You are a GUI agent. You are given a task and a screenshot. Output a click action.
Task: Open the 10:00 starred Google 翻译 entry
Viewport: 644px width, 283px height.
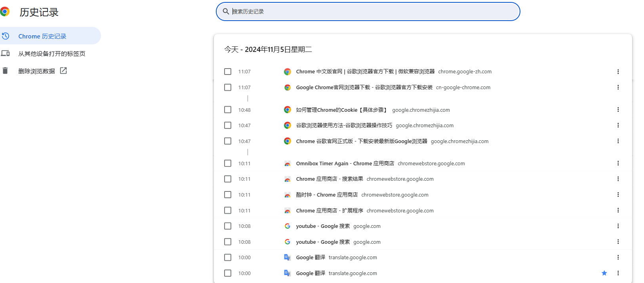(311, 273)
